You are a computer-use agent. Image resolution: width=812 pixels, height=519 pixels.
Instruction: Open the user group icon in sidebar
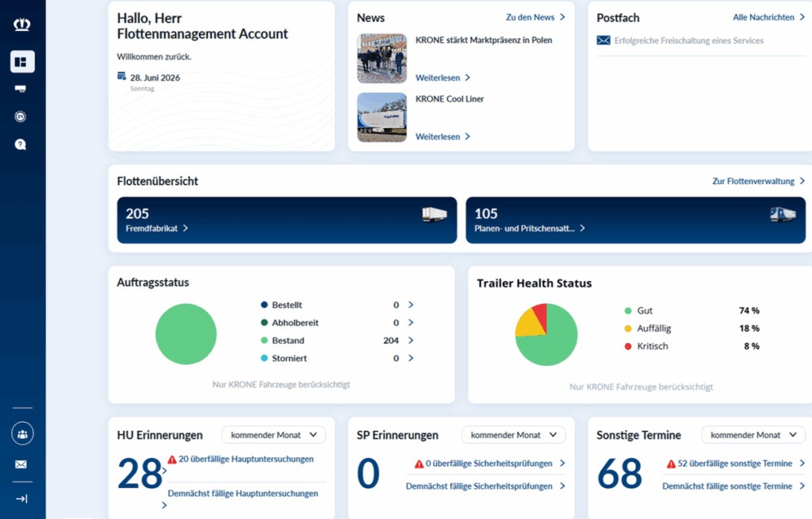(x=22, y=434)
